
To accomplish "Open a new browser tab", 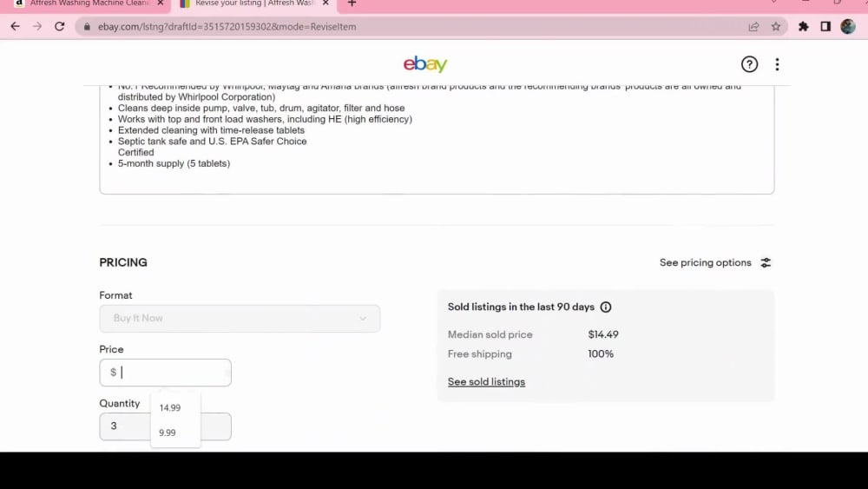I will pyautogui.click(x=352, y=3).
